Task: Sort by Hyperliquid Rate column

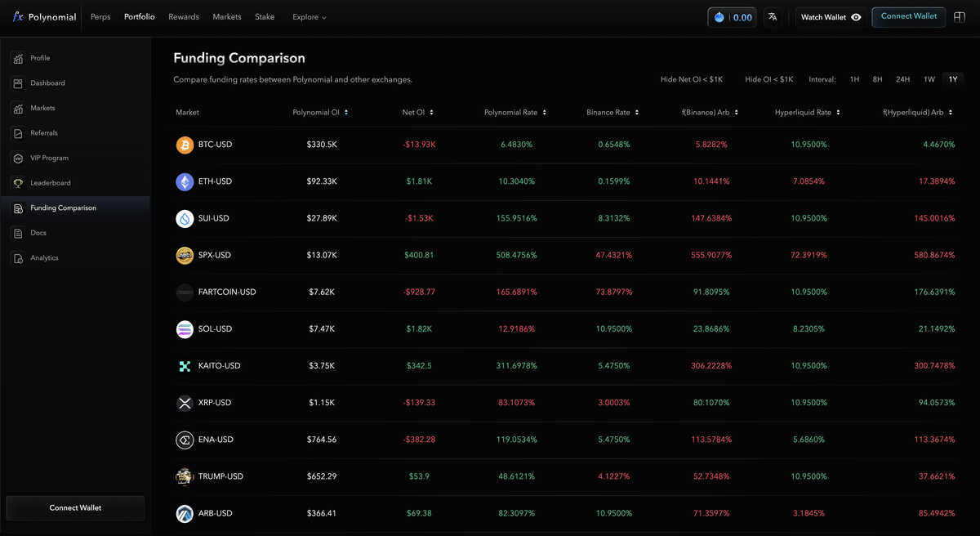Action: click(808, 112)
